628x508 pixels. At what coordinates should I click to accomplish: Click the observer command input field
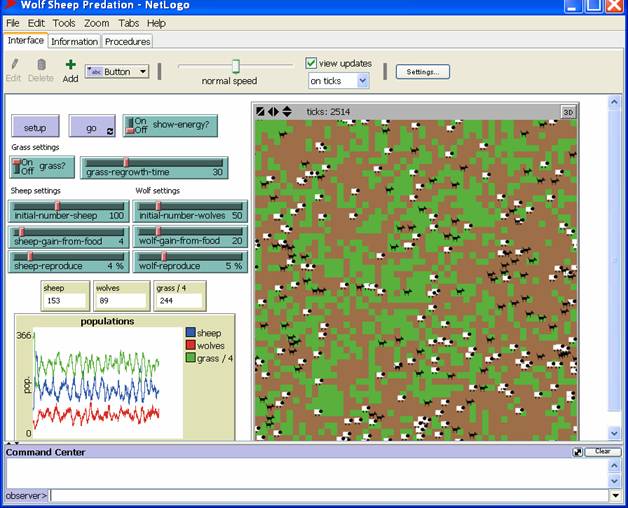coord(330,496)
